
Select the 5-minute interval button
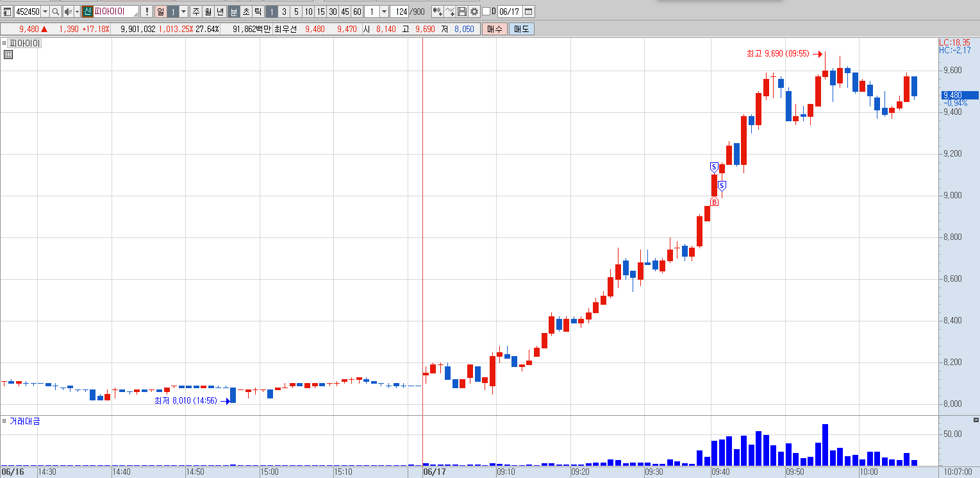pos(296,12)
